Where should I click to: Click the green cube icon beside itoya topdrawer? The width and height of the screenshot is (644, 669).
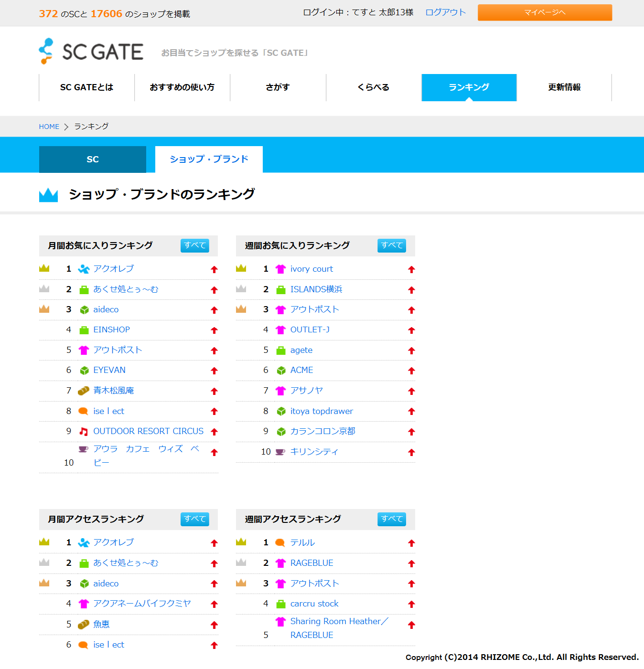coord(281,411)
